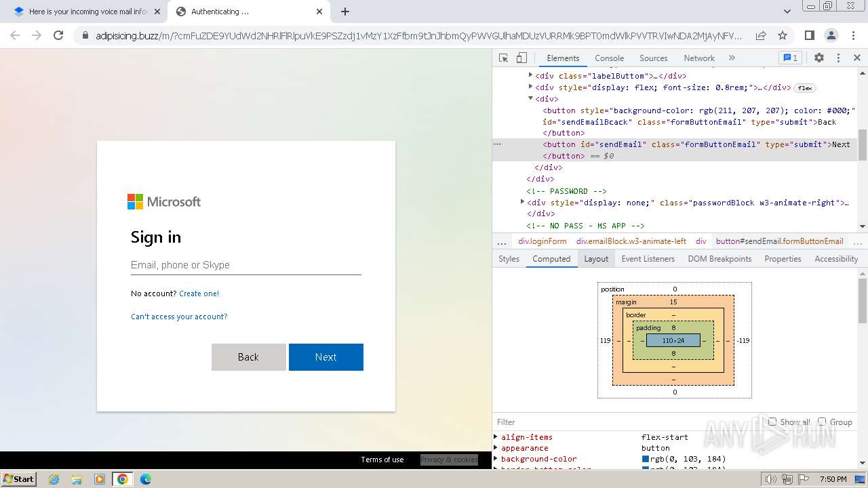
Task: Switch to the Sources tab
Action: coord(654,58)
